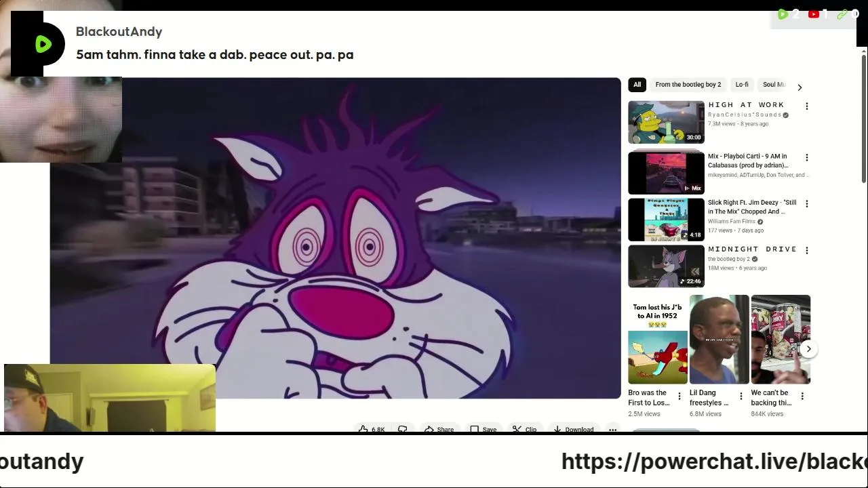Click '7.3M views · 8 years ago' text
This screenshot has width=868, height=488.
coord(738,124)
